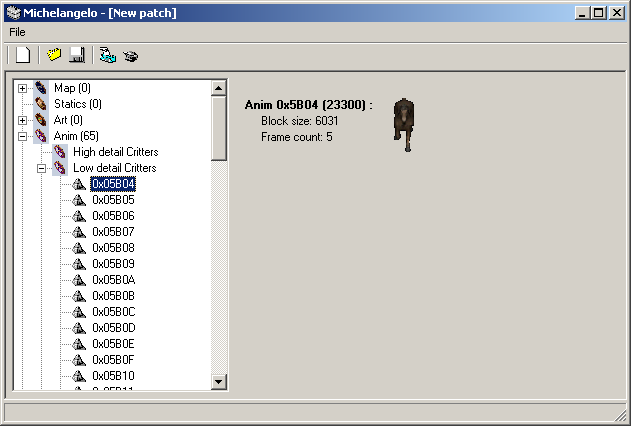Click the Statics node icon
This screenshot has height=426, width=631.
tap(41, 104)
